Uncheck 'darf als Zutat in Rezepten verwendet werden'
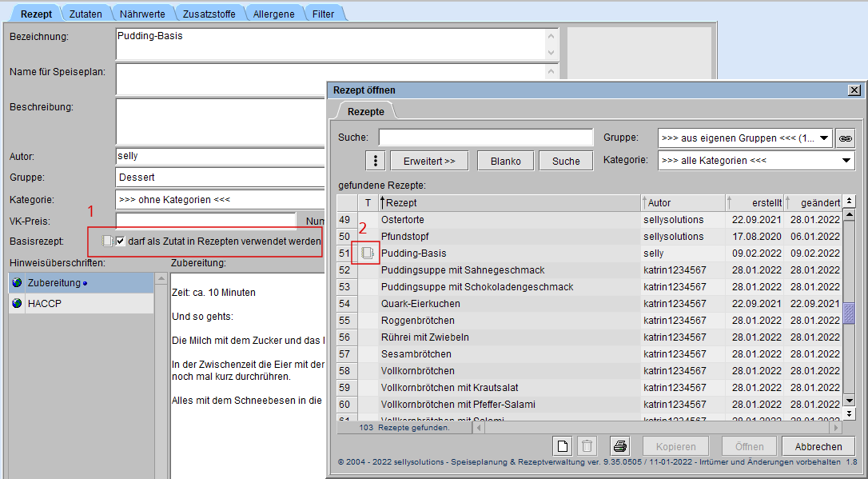This screenshot has width=868, height=479. [x=121, y=241]
